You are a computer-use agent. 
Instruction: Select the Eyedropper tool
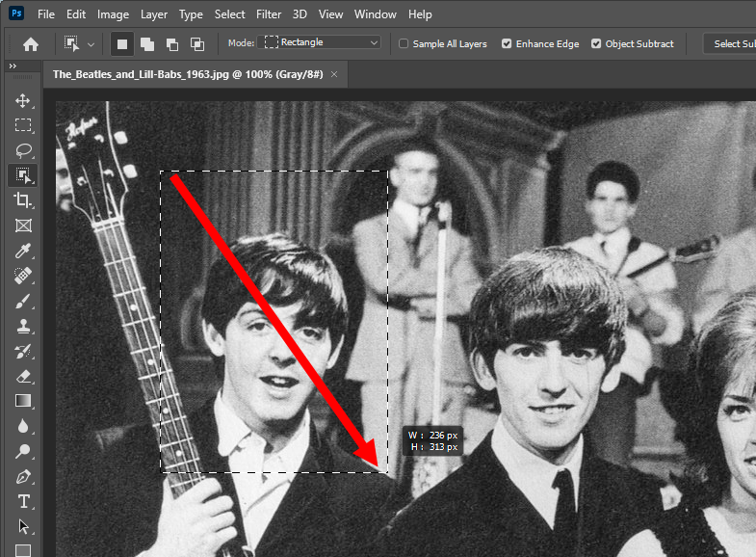23,251
